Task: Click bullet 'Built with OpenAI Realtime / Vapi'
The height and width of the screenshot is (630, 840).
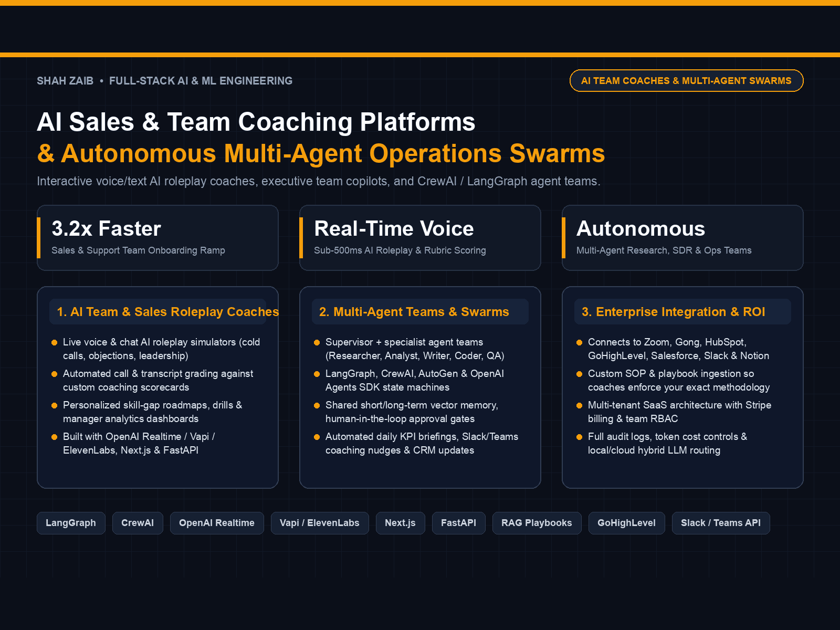Action: click(x=139, y=444)
